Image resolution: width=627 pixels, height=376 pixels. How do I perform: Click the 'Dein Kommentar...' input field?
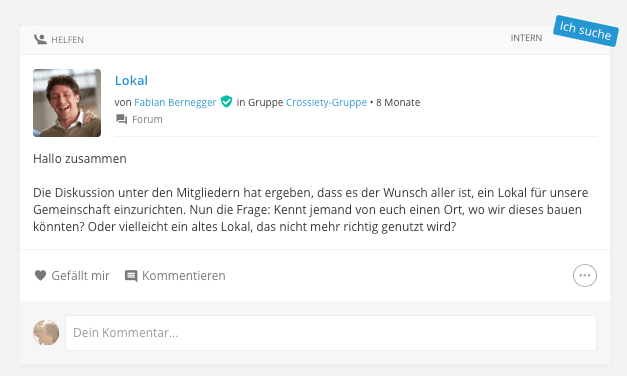(331, 333)
